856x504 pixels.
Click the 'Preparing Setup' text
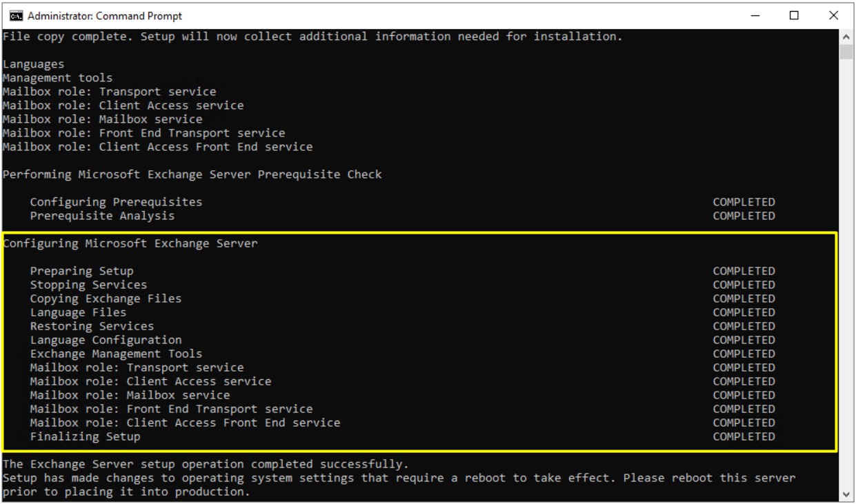tap(82, 271)
